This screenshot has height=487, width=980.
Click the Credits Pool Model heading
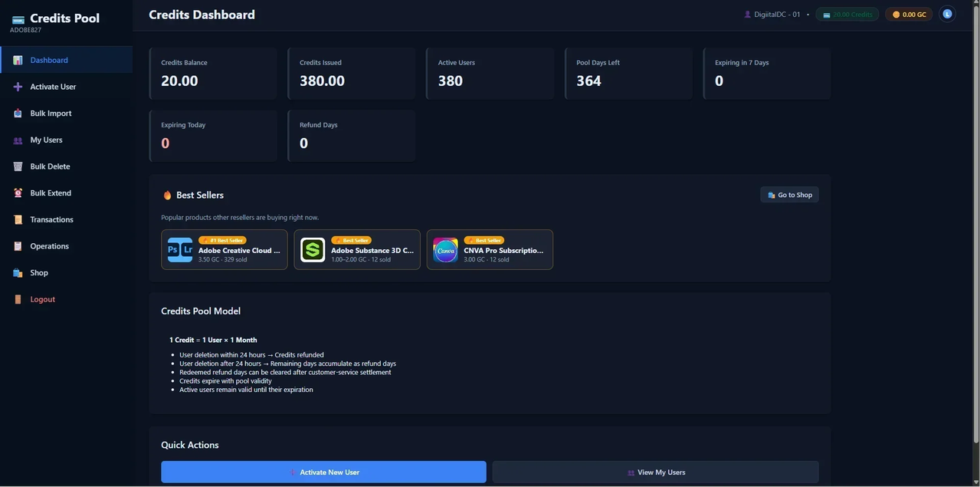(x=201, y=311)
